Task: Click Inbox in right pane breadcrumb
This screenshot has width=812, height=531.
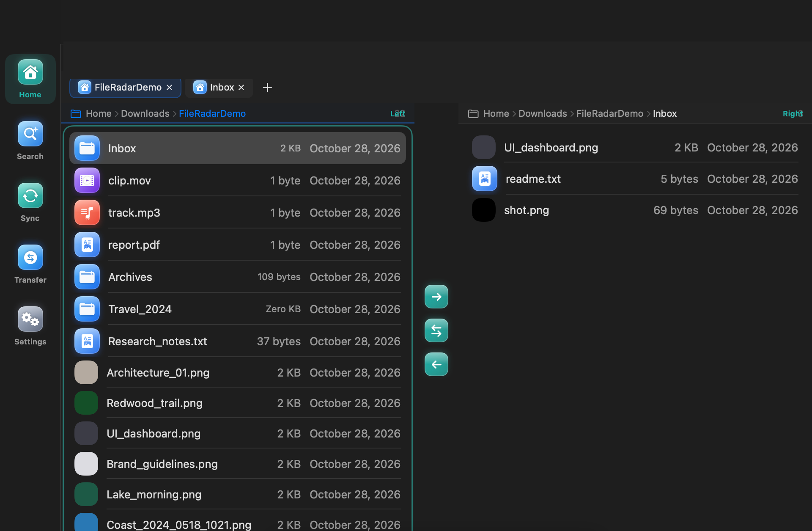Action: (x=665, y=114)
